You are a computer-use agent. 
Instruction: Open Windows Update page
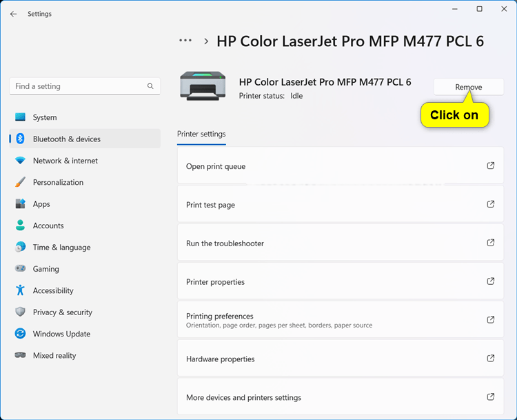(85, 334)
